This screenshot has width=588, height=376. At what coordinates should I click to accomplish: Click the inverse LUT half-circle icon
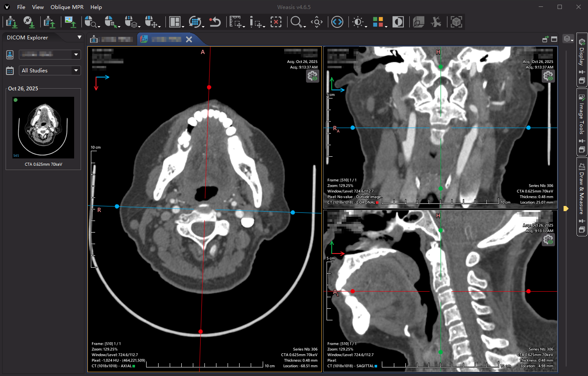click(398, 22)
